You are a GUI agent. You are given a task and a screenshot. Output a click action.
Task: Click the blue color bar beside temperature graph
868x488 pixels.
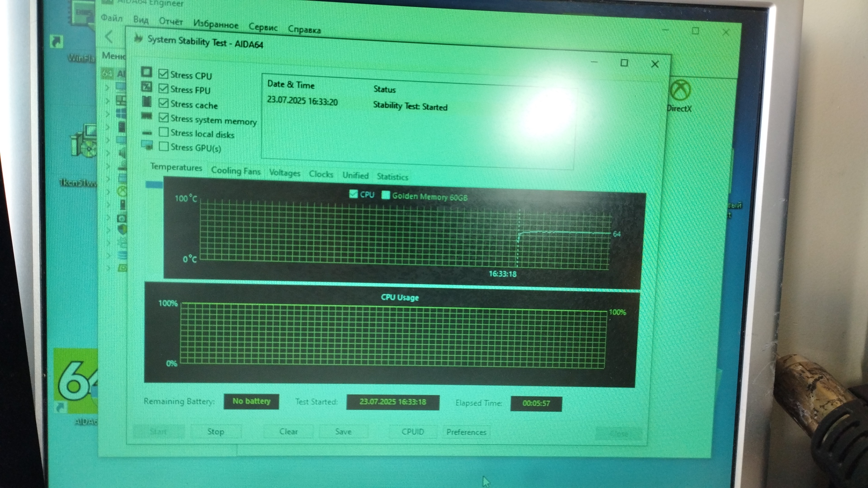click(x=154, y=184)
